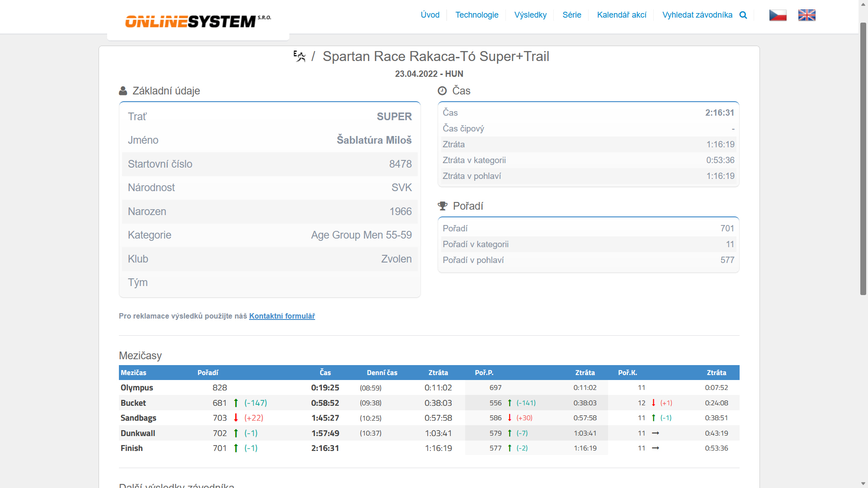Click right arrow in Finish category rank
The image size is (868, 488).
[656, 448]
